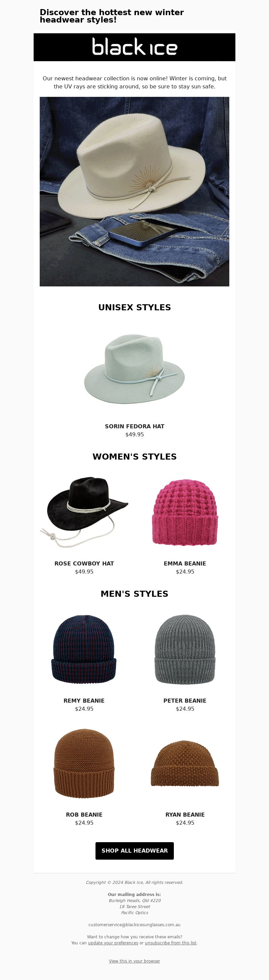Select the Sorin Fedora Hat product image
Screen dimensions: 269x980
pyautogui.click(x=134, y=368)
